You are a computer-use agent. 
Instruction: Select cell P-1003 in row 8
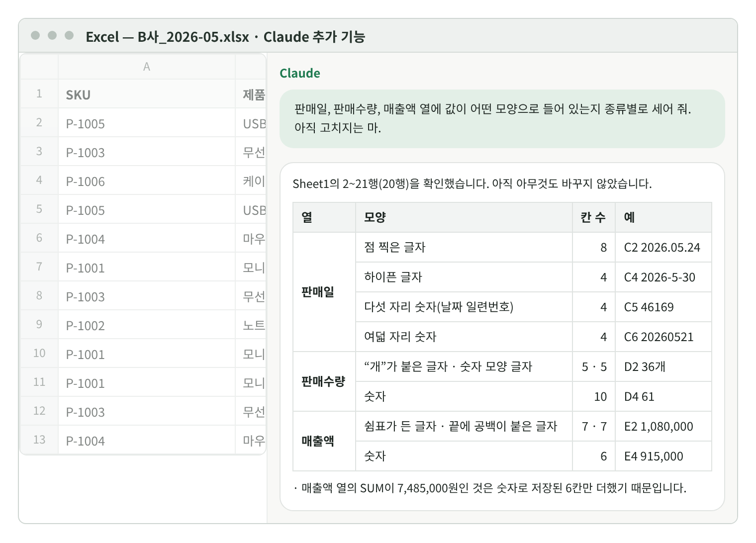pos(146,296)
